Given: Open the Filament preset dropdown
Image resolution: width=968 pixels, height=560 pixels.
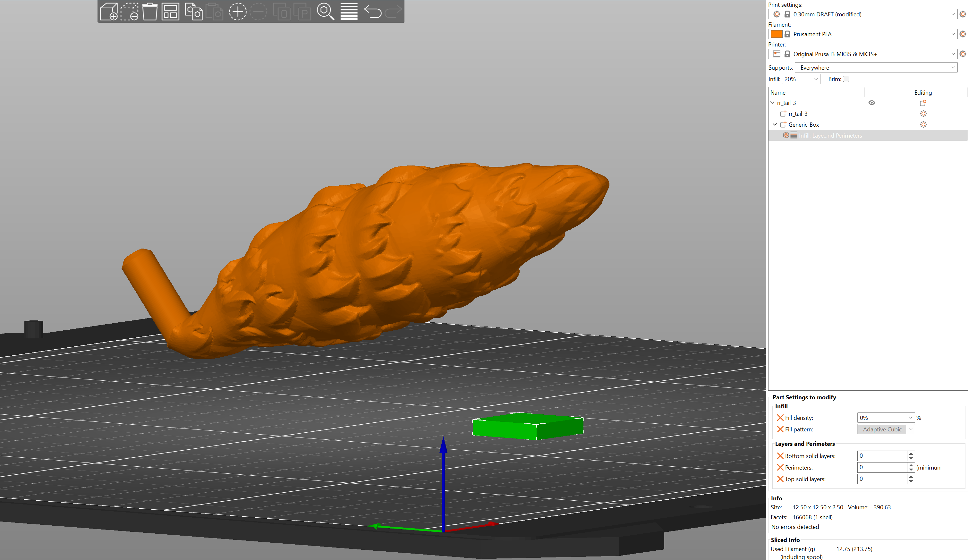Looking at the screenshot, I should pyautogui.click(x=862, y=34).
